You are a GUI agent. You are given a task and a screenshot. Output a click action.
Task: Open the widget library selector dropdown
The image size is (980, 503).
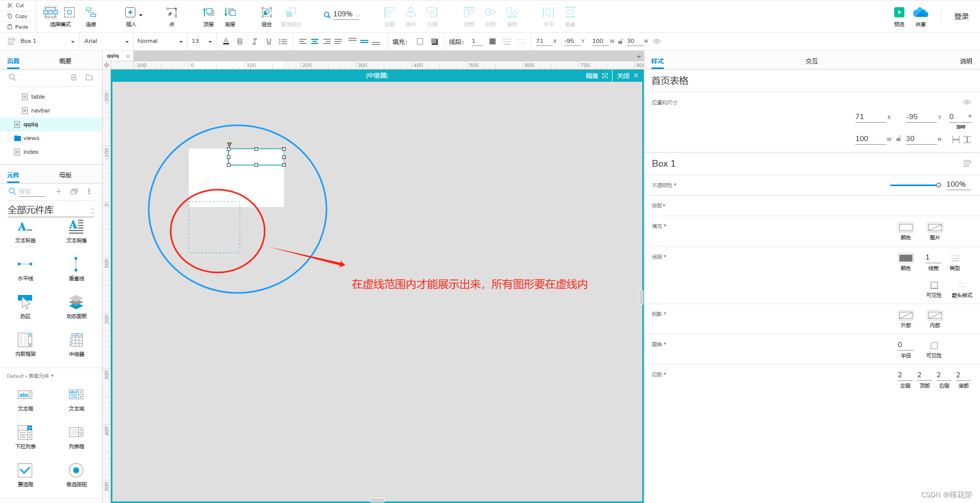pos(51,210)
